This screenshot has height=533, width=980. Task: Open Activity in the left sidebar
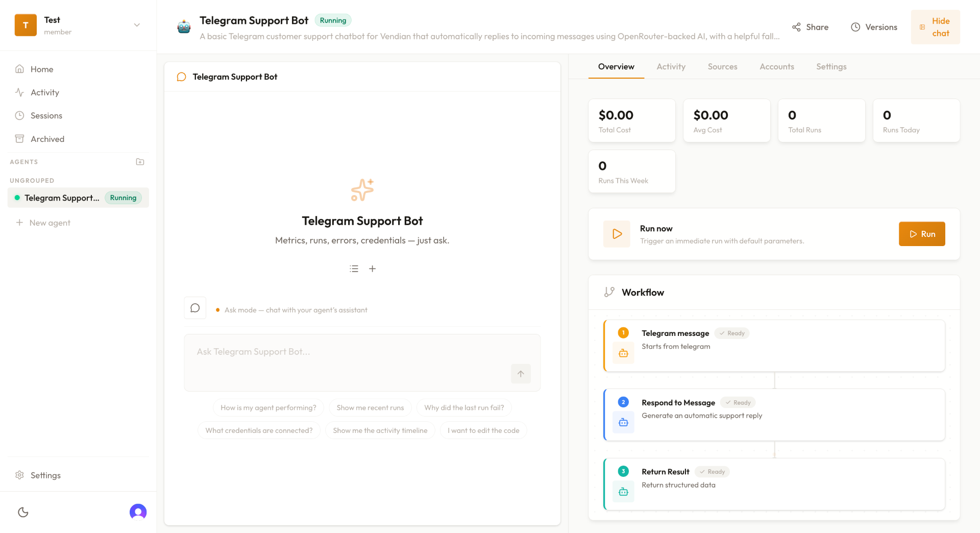(78, 92)
